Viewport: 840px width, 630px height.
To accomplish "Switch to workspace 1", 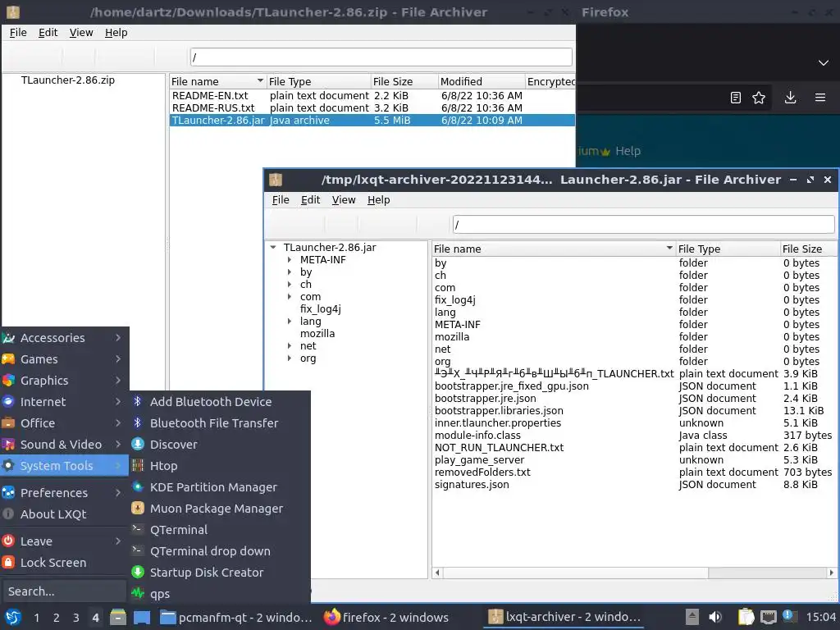I will click(36, 618).
